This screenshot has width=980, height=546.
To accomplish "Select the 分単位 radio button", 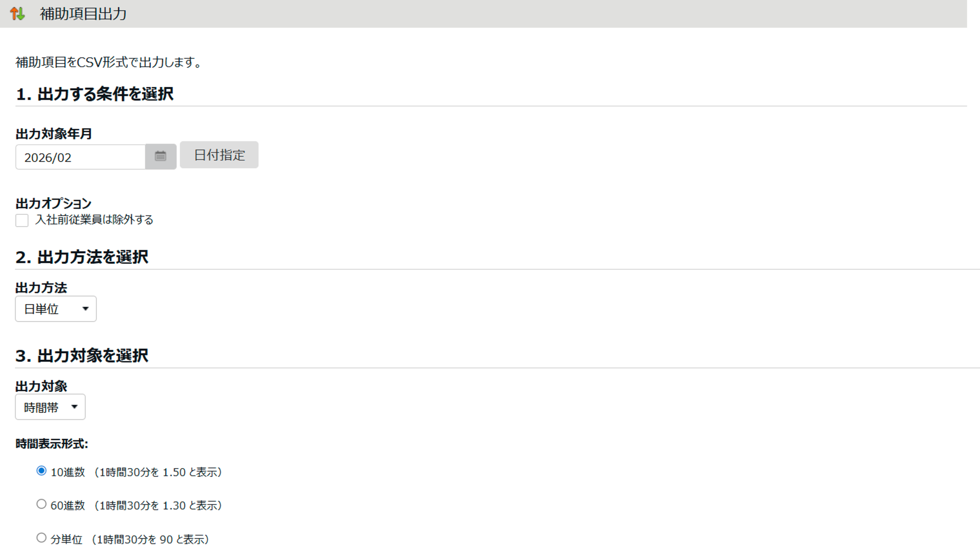I will 41,538.
